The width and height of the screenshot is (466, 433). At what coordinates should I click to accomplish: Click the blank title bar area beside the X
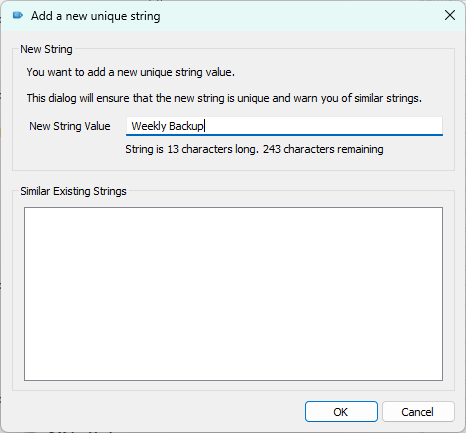(300, 16)
